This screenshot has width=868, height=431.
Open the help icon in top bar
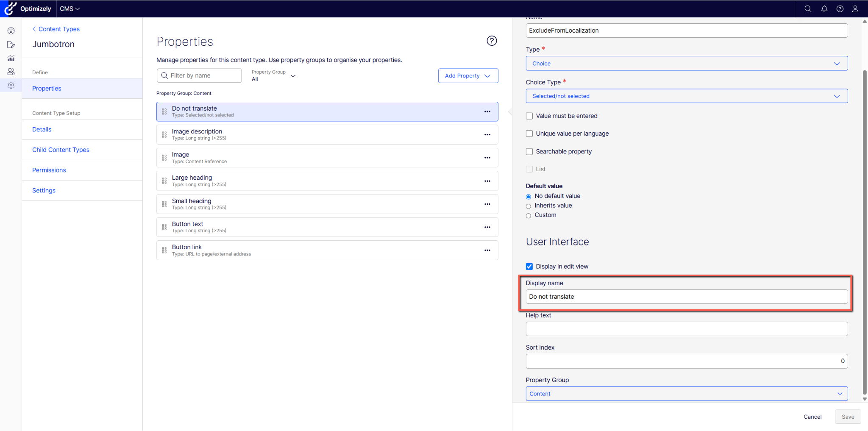tap(840, 9)
